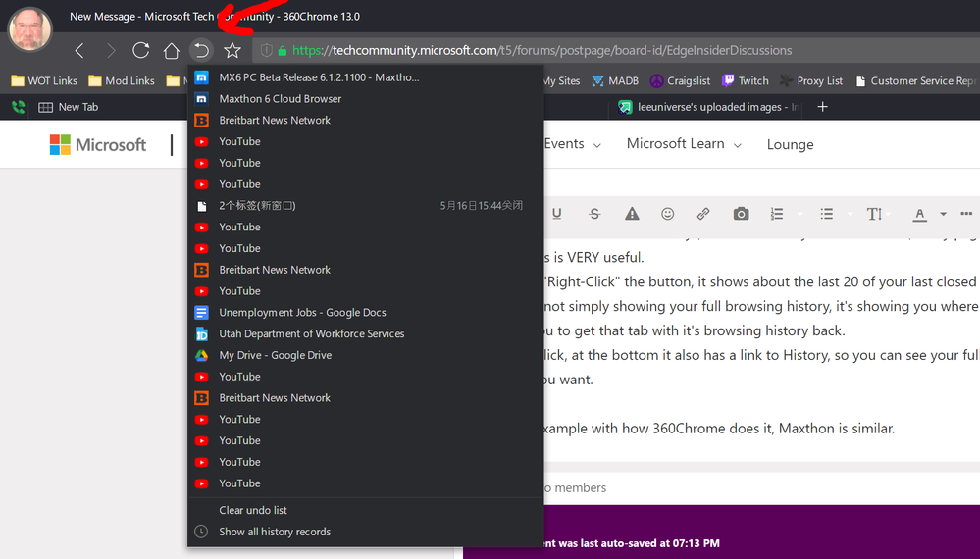Select Show all history records
Screen dimensions: 980x559
coord(365,532)
